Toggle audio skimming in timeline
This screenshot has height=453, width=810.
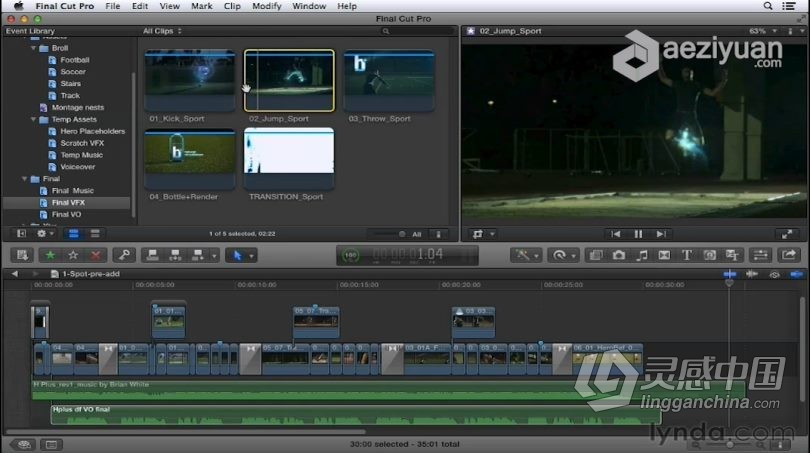click(x=752, y=274)
